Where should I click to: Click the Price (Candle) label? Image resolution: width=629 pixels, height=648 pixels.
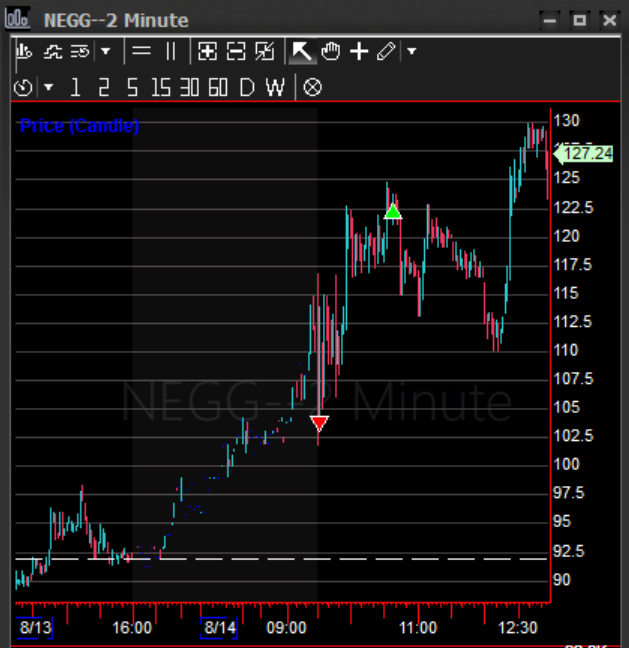click(79, 126)
